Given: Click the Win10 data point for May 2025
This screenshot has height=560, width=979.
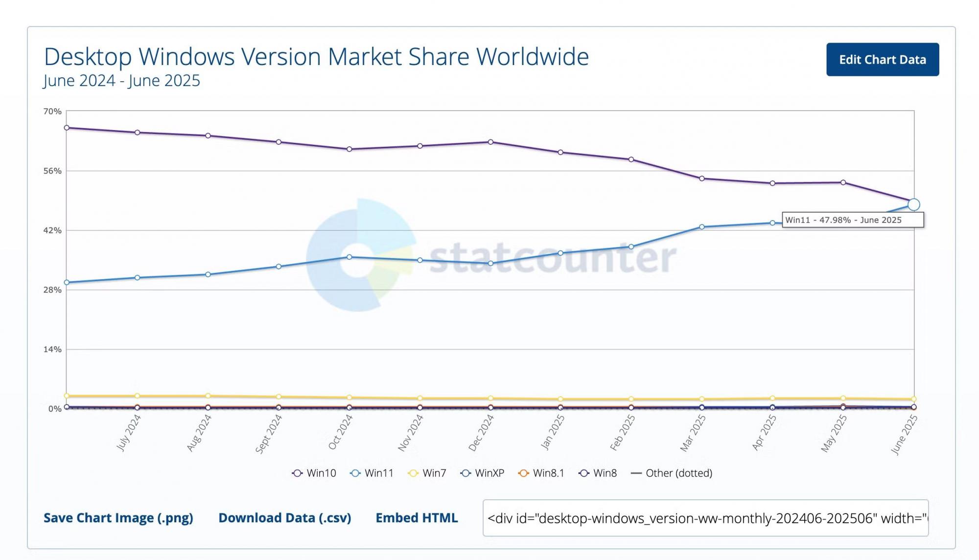Looking at the screenshot, I should coord(843,182).
